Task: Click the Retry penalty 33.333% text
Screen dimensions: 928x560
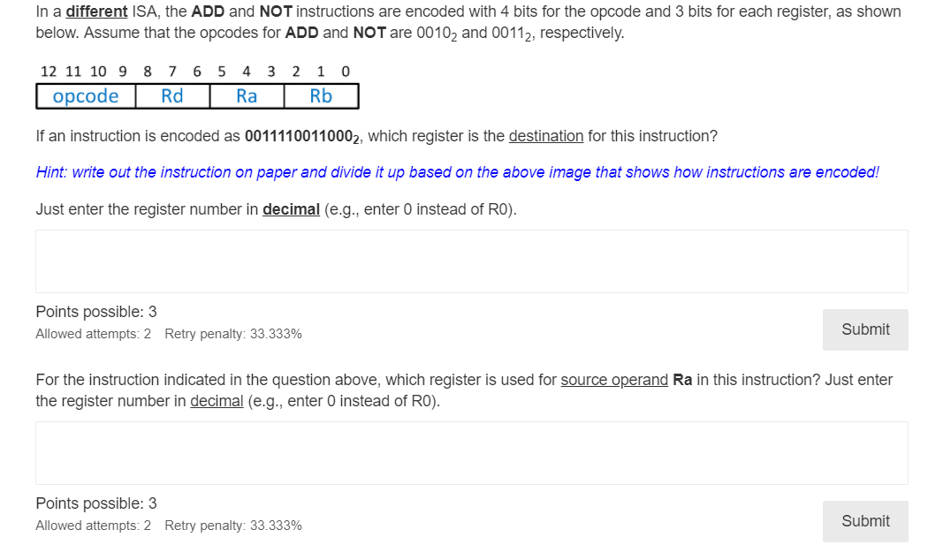Action: (x=233, y=334)
